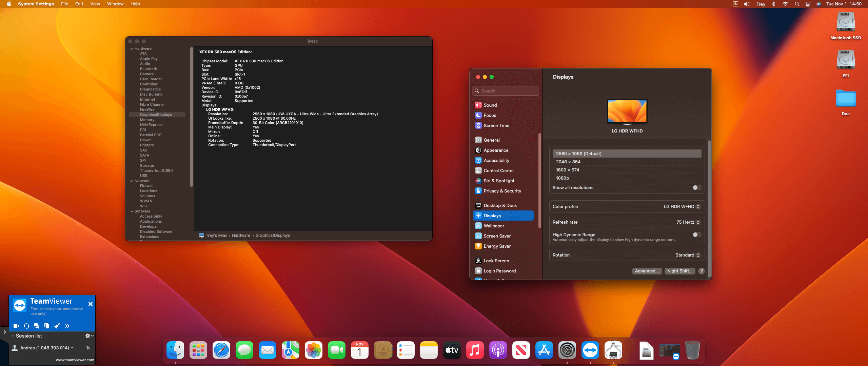This screenshot has width=868, height=366.
Task: Open the Rotation dropdown
Action: click(x=688, y=255)
